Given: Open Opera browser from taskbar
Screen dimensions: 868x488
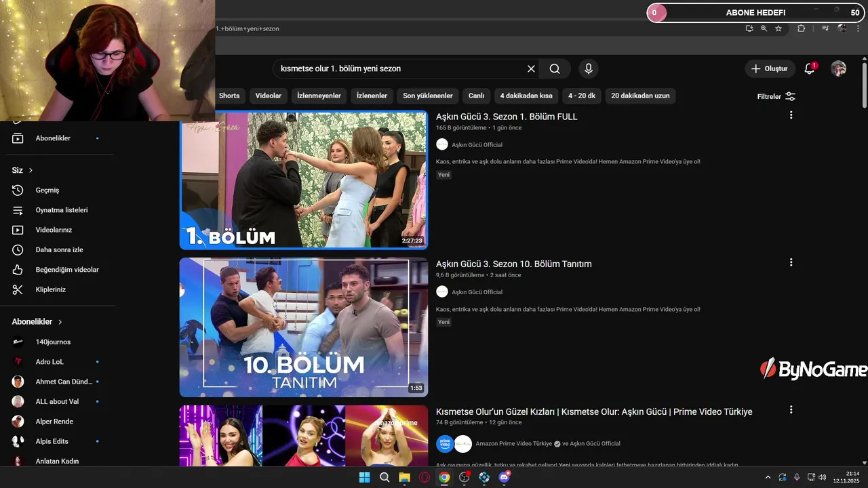Looking at the screenshot, I should [x=425, y=477].
